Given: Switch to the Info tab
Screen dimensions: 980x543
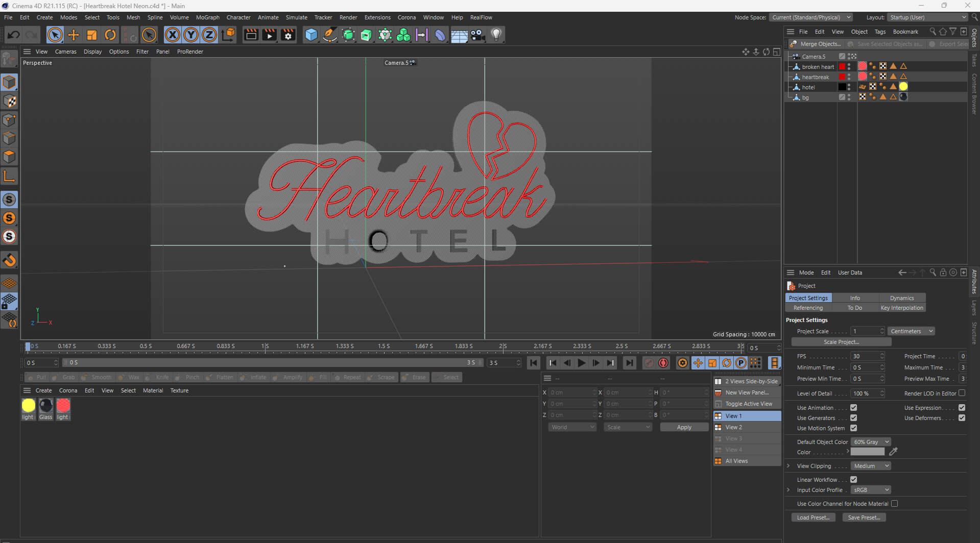Looking at the screenshot, I should pyautogui.click(x=855, y=298).
